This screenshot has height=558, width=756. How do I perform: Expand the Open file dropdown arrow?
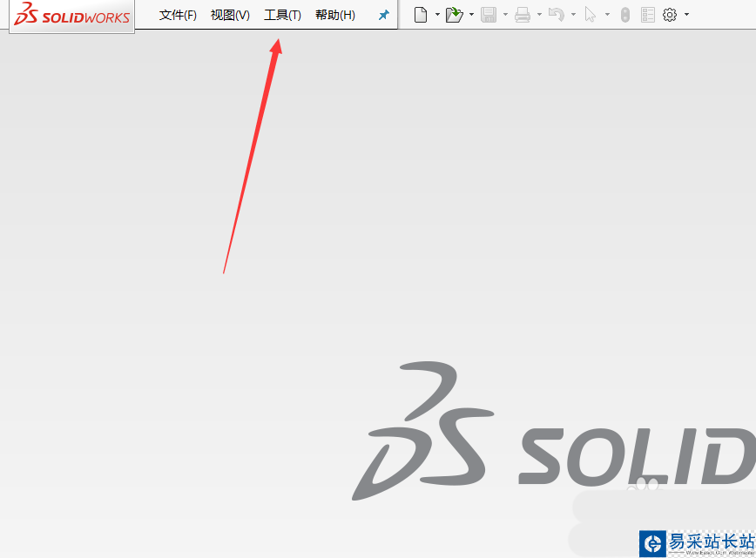[x=471, y=15]
